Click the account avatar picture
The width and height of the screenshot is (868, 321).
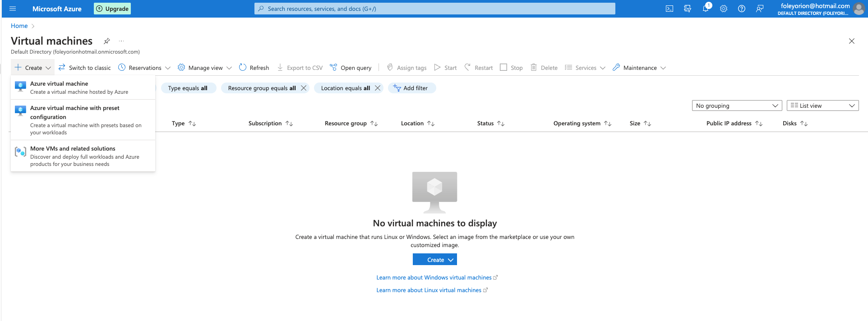click(x=859, y=9)
